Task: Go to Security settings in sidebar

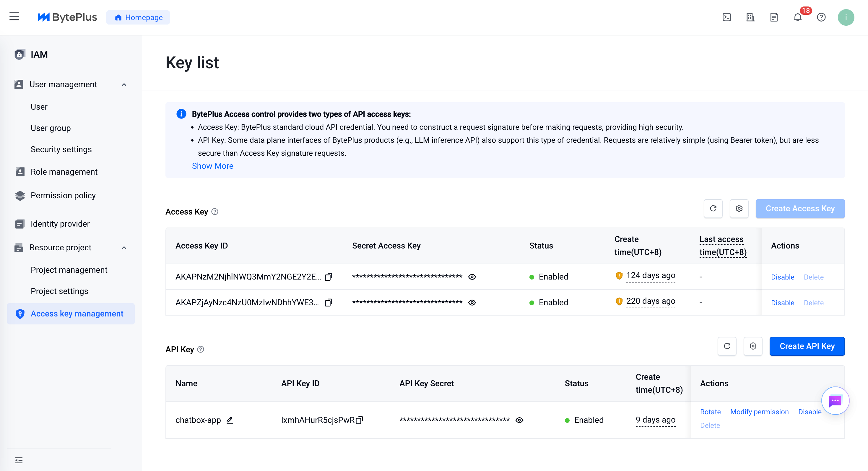Action: (x=61, y=149)
